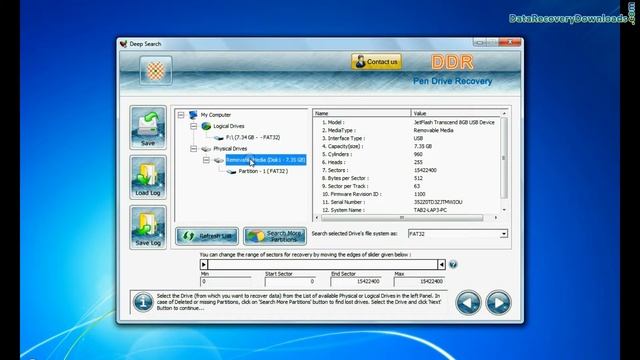
Task: Collapse the My Computer tree node
Action: [x=181, y=115]
